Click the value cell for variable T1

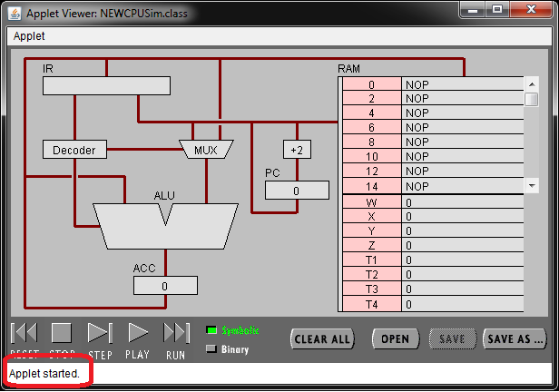pyautogui.click(x=463, y=260)
